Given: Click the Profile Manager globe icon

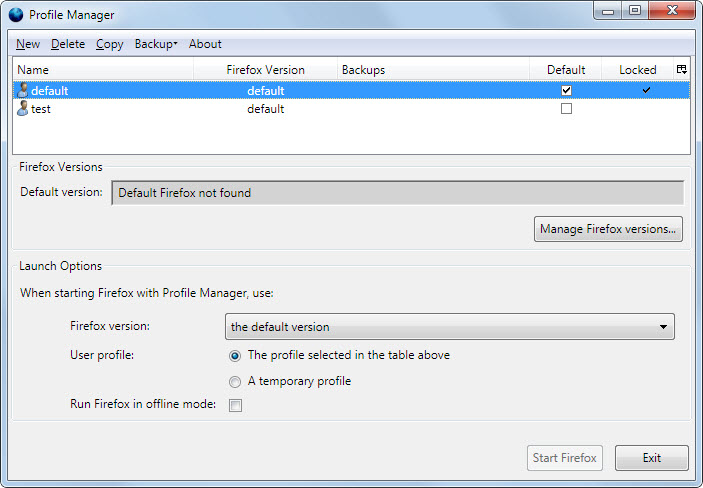Looking at the screenshot, I should click(x=16, y=15).
